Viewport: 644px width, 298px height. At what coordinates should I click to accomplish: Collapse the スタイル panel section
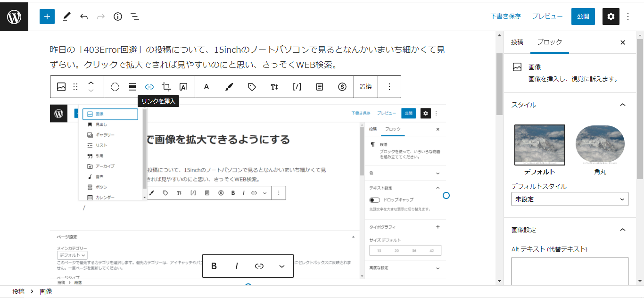click(622, 105)
